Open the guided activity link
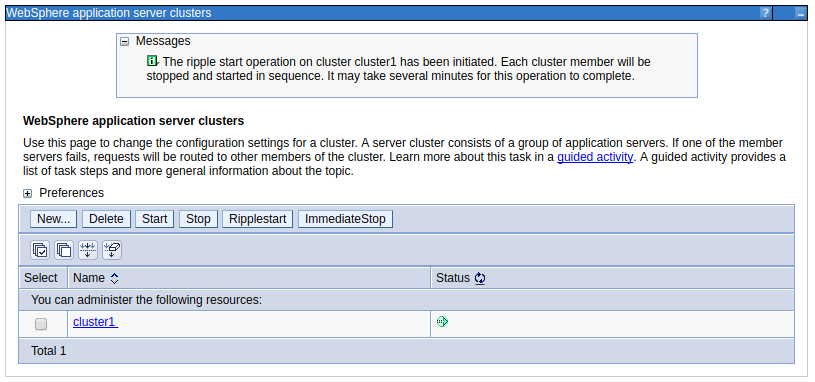 595,157
